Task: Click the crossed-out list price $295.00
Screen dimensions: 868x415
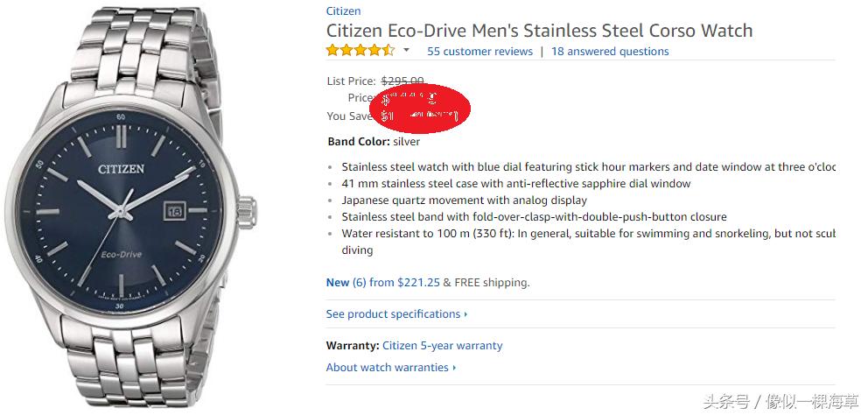Action: pyautogui.click(x=402, y=81)
